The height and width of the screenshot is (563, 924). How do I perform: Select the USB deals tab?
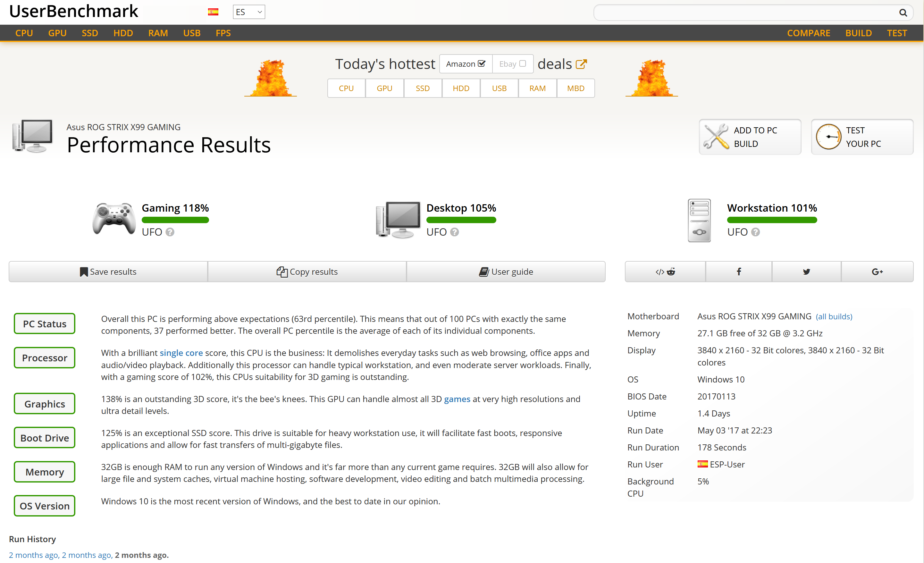[x=499, y=88]
